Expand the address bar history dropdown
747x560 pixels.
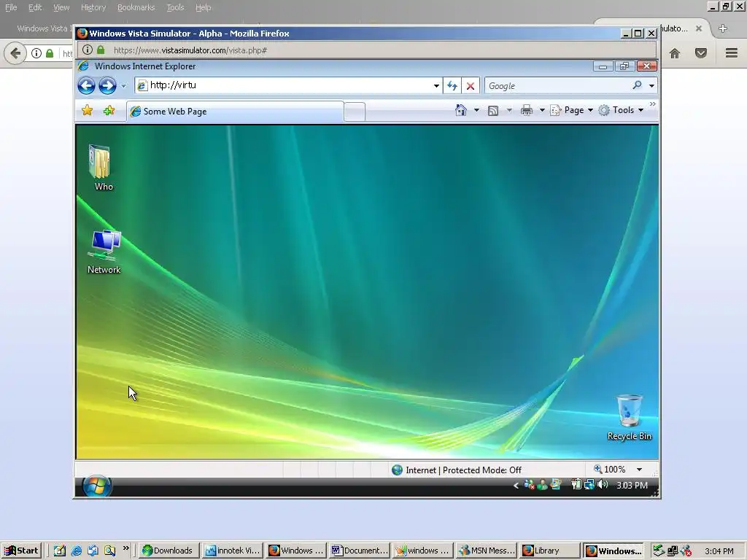click(x=436, y=86)
